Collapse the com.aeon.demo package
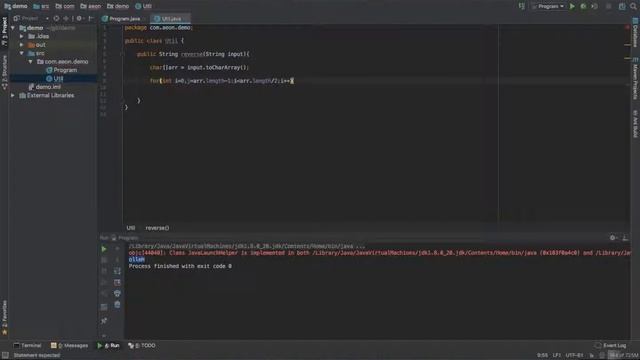 pos(30,62)
